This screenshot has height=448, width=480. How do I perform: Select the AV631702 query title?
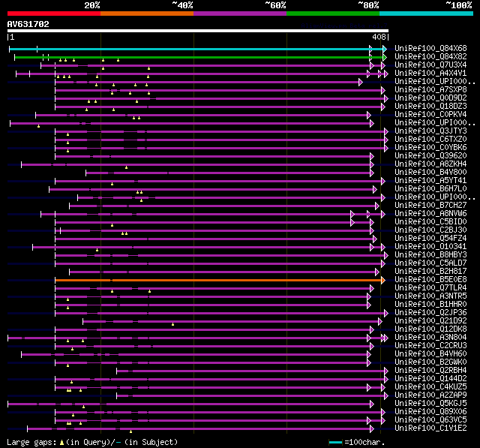(28, 24)
